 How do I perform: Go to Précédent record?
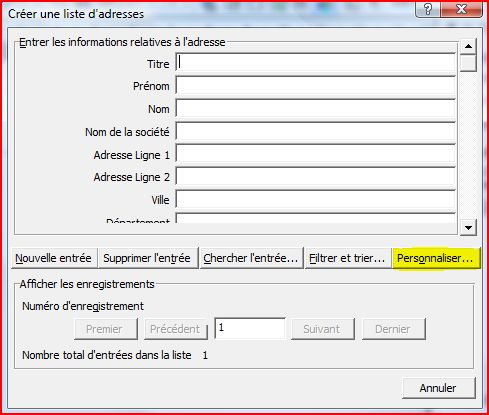click(175, 329)
